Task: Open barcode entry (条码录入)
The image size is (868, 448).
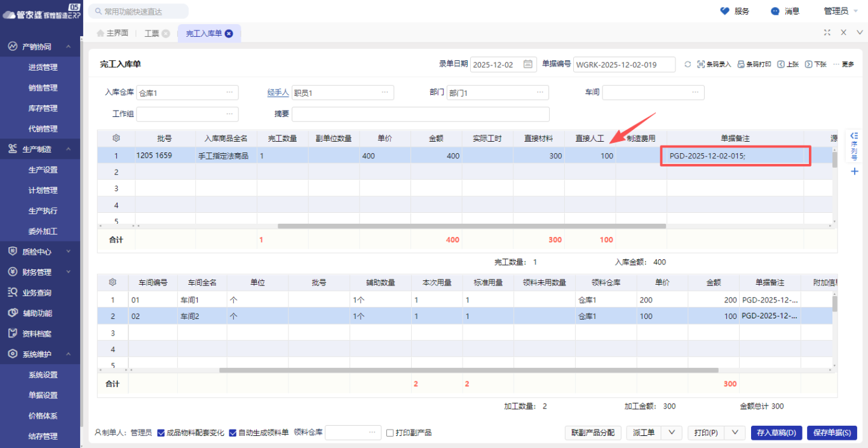Action: (714, 64)
